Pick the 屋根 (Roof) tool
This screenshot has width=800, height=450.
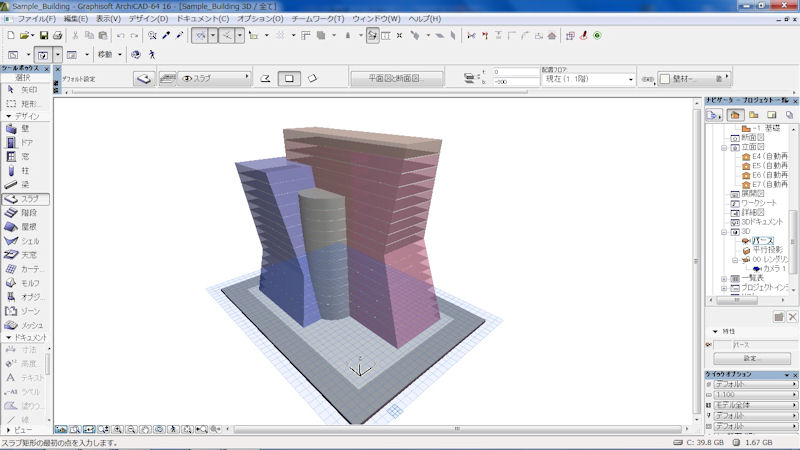coord(24,227)
